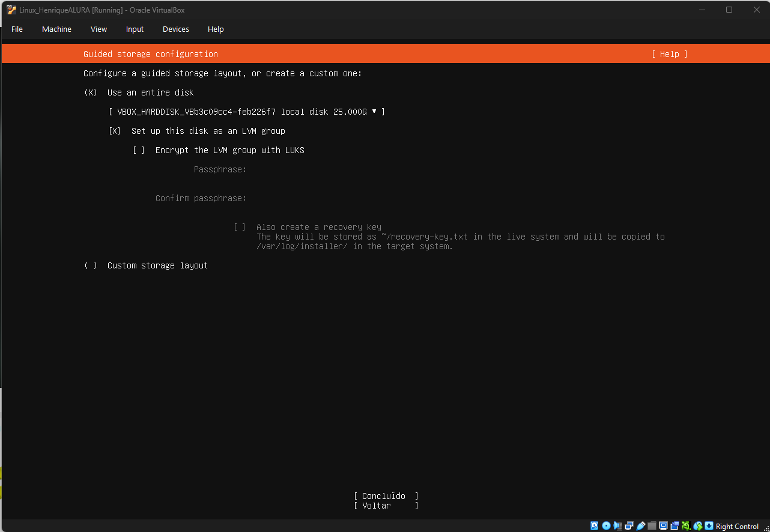Confirm with the Concluído button

[386, 496]
